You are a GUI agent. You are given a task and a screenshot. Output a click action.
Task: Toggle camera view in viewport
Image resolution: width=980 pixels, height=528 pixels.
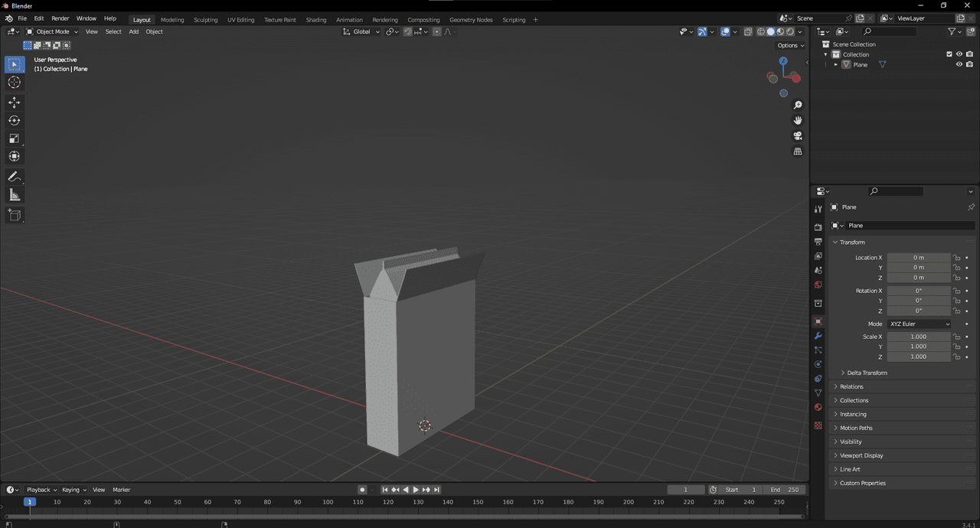coord(798,136)
